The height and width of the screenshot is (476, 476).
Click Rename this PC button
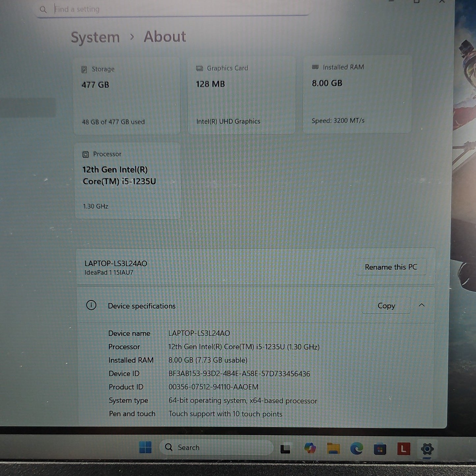coord(391,267)
